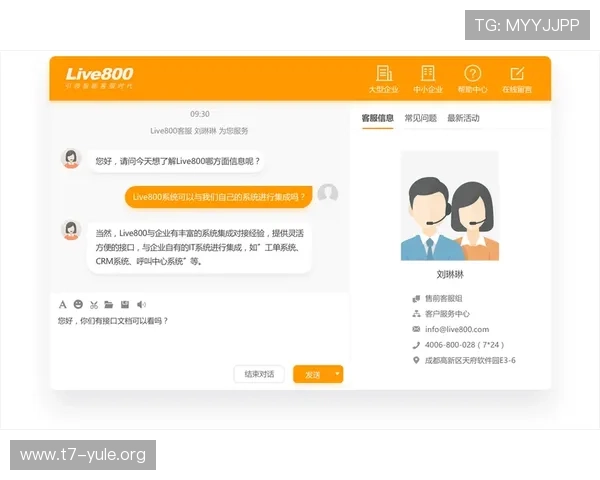
Task: Open the 帮助中心 question mark icon
Action: [x=473, y=73]
